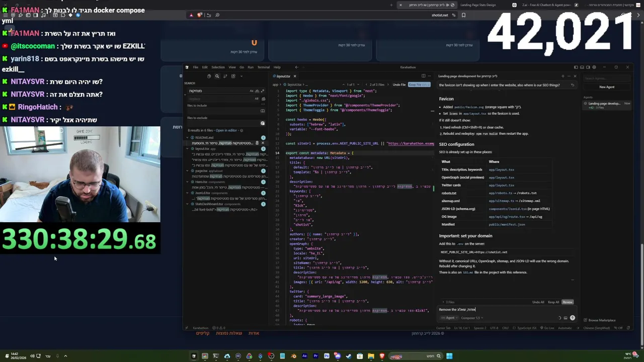Click Keep All in chat panel
Image resolution: width=644 pixels, height=362 pixels.
(553, 302)
